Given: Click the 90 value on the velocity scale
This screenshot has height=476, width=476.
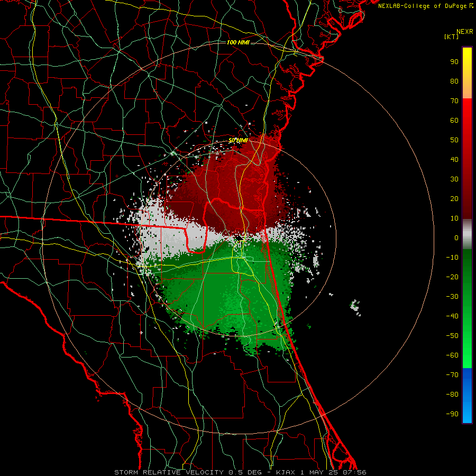Looking at the screenshot, I should [x=454, y=62].
